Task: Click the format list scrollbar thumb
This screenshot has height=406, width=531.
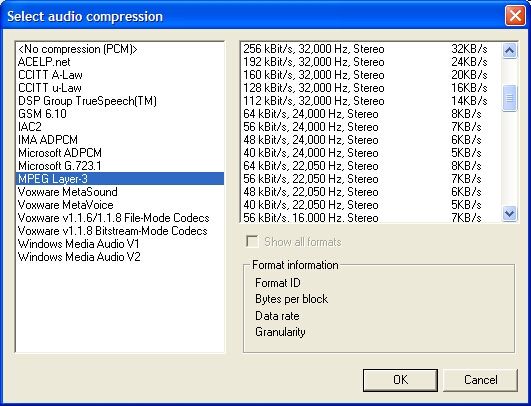Action: pyautogui.click(x=510, y=98)
